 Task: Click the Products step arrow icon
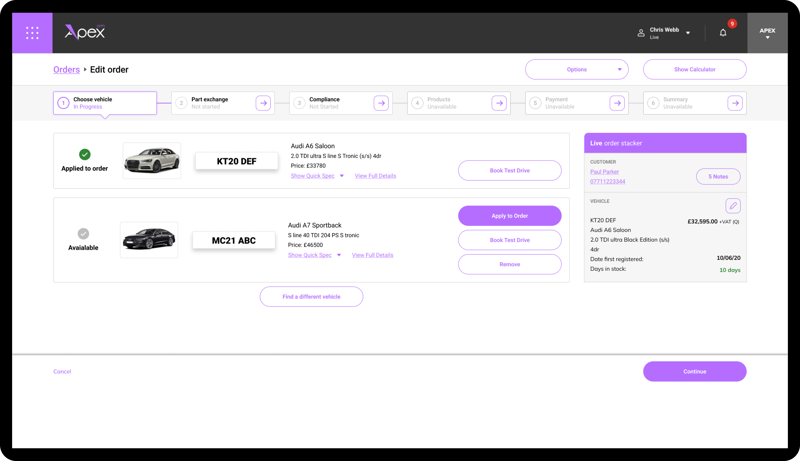(499, 103)
